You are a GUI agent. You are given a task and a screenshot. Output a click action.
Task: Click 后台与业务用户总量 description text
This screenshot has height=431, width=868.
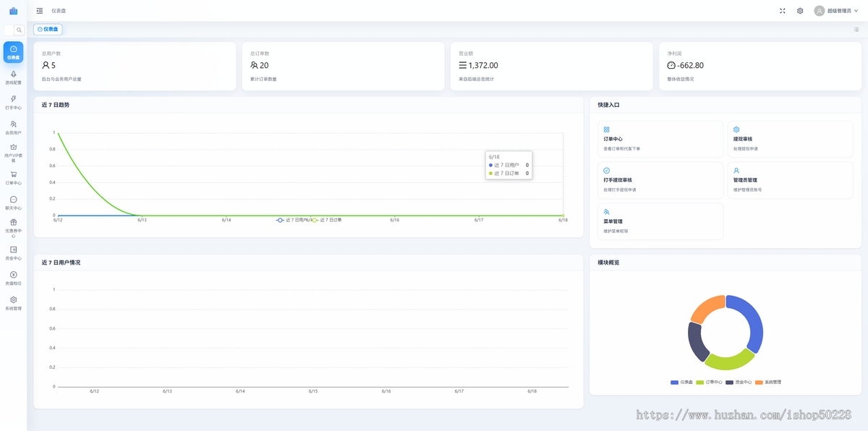[61, 79]
